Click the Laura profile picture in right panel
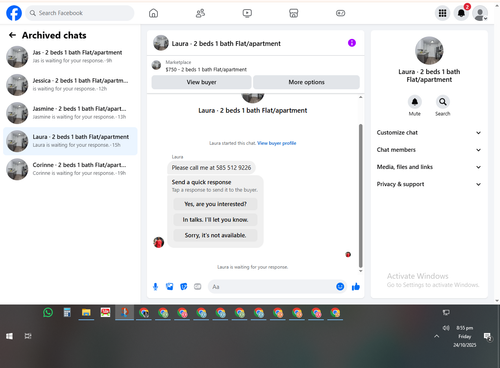 pos(429,50)
